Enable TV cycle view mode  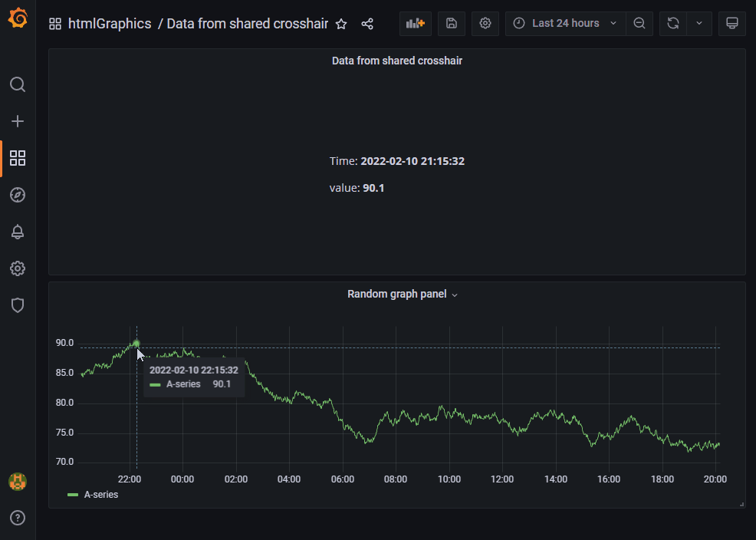click(731, 23)
